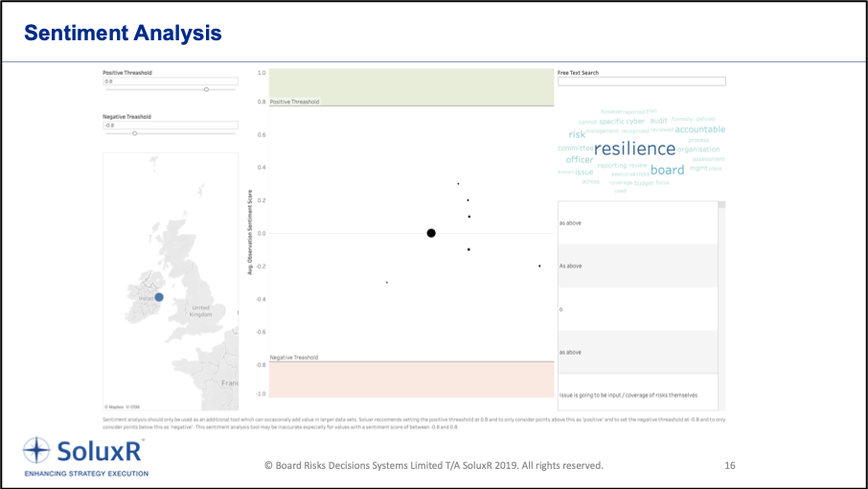Click 'process' in the word cloud
The width and height of the screenshot is (868, 489).
point(698,140)
